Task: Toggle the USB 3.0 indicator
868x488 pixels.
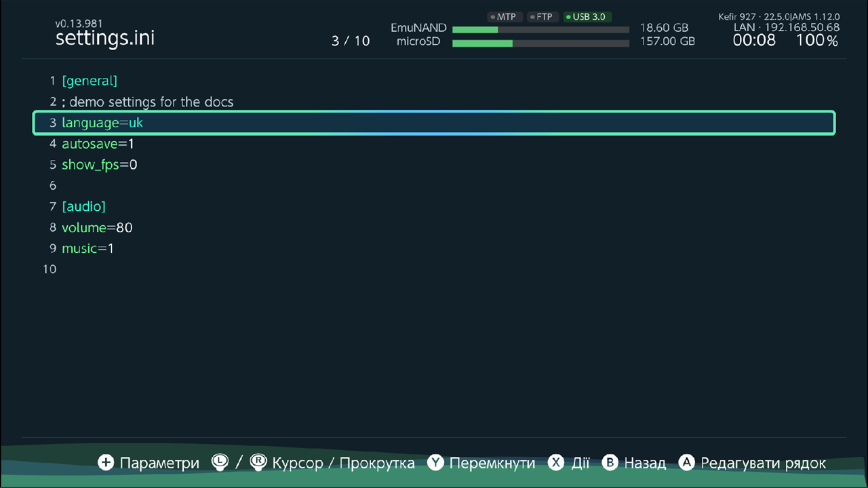Action: pos(587,17)
